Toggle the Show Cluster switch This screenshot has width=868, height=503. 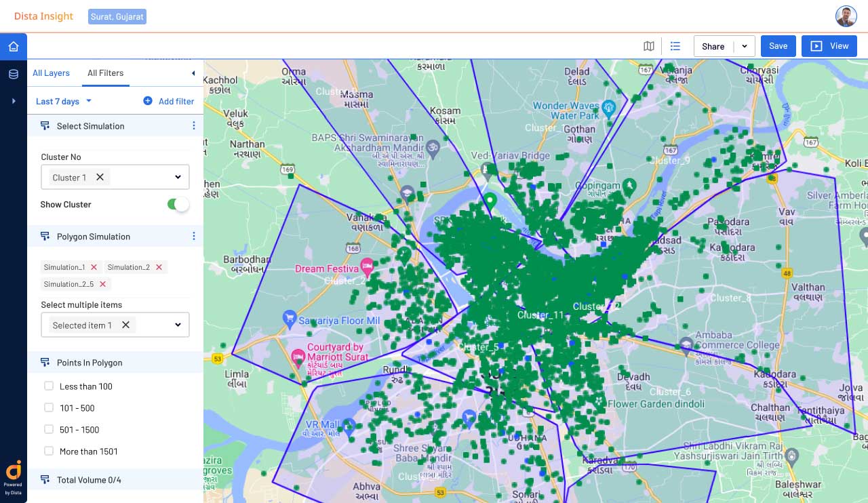coord(178,204)
